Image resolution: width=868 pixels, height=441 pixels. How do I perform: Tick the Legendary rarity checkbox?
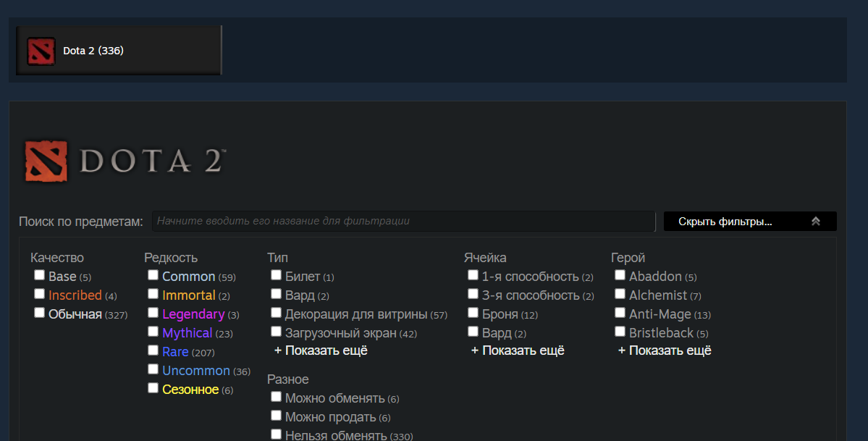tap(153, 313)
